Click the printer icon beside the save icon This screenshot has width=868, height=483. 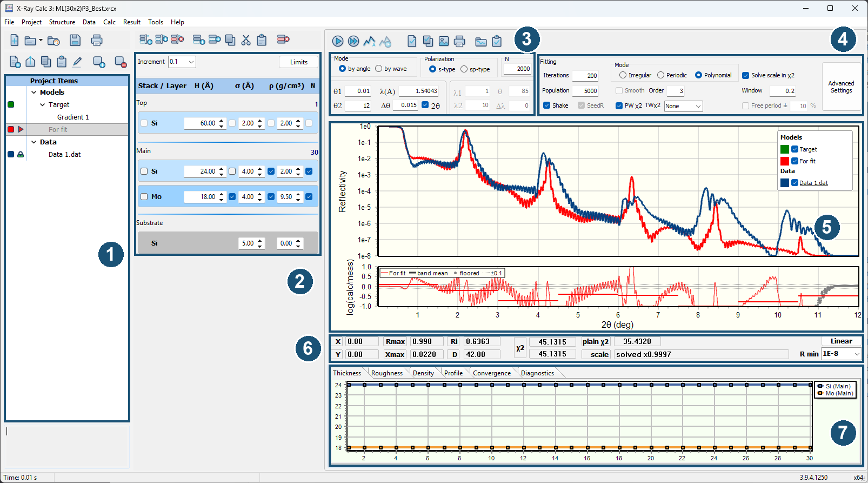point(97,40)
